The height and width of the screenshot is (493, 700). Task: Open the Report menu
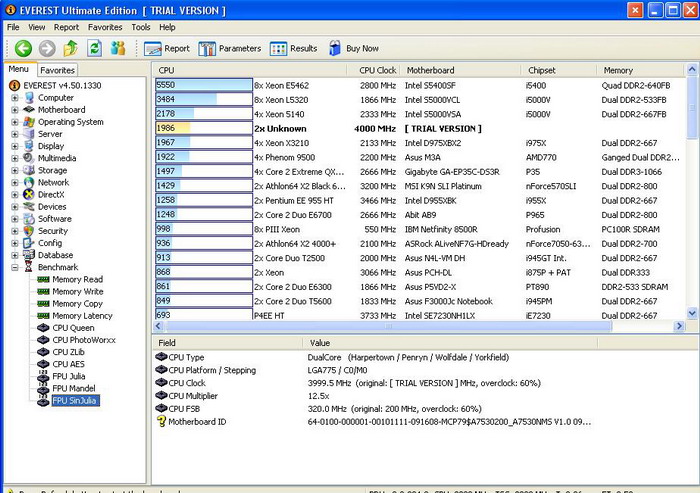coord(66,27)
